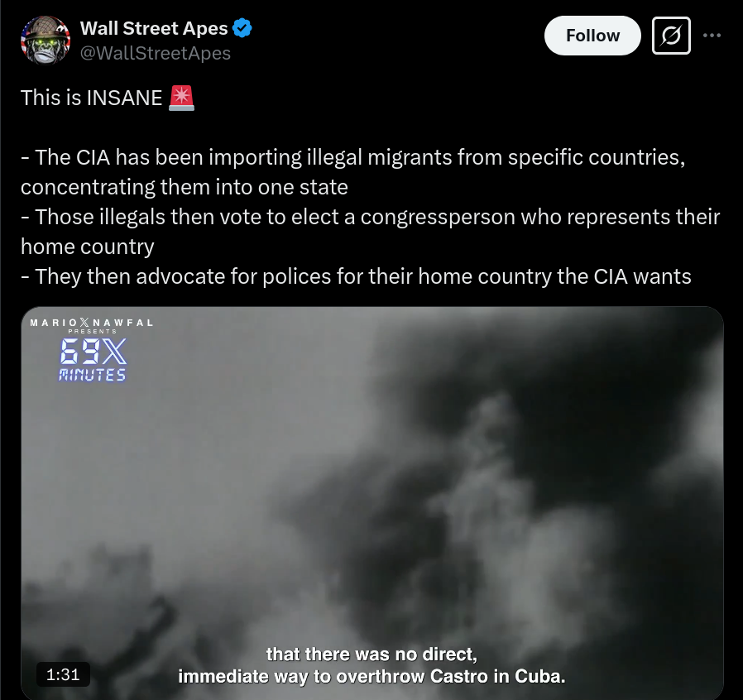The height and width of the screenshot is (700, 743).
Task: Play the black-and-white smoke video
Action: coord(372,502)
